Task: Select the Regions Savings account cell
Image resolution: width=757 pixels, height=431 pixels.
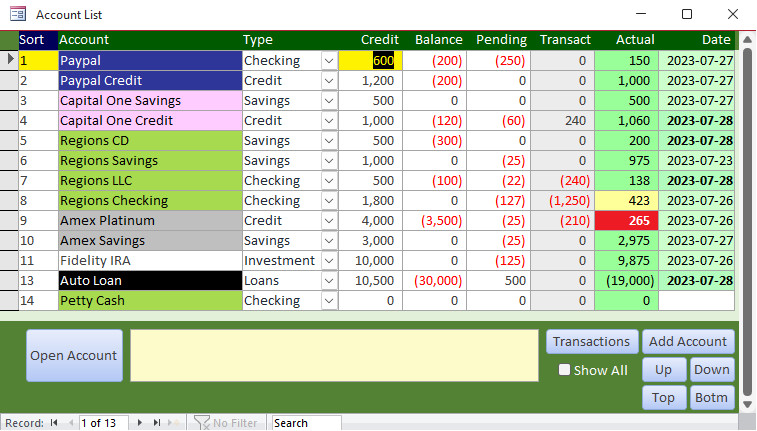Action: point(150,161)
